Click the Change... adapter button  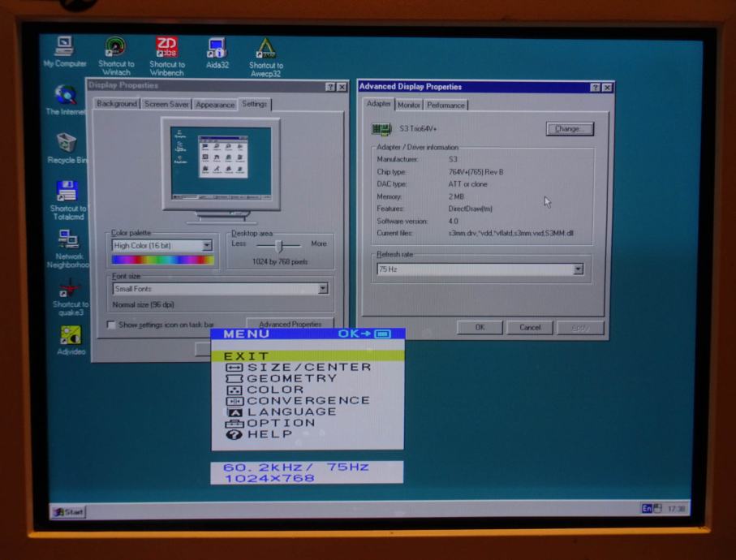(x=570, y=129)
